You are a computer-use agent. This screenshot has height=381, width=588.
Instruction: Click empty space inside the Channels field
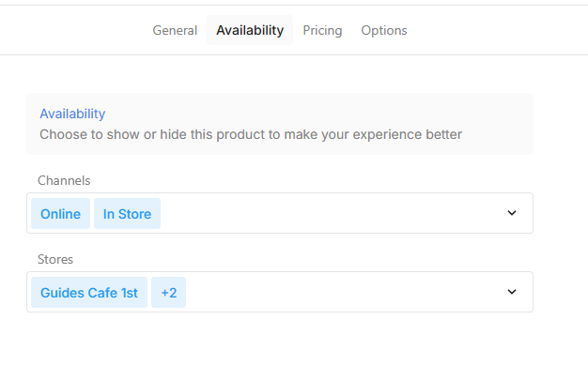pyautogui.click(x=329, y=214)
